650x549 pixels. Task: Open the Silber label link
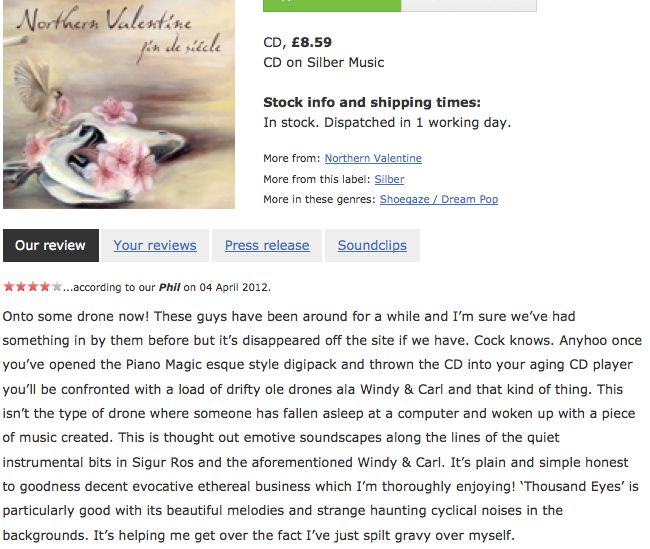(389, 179)
